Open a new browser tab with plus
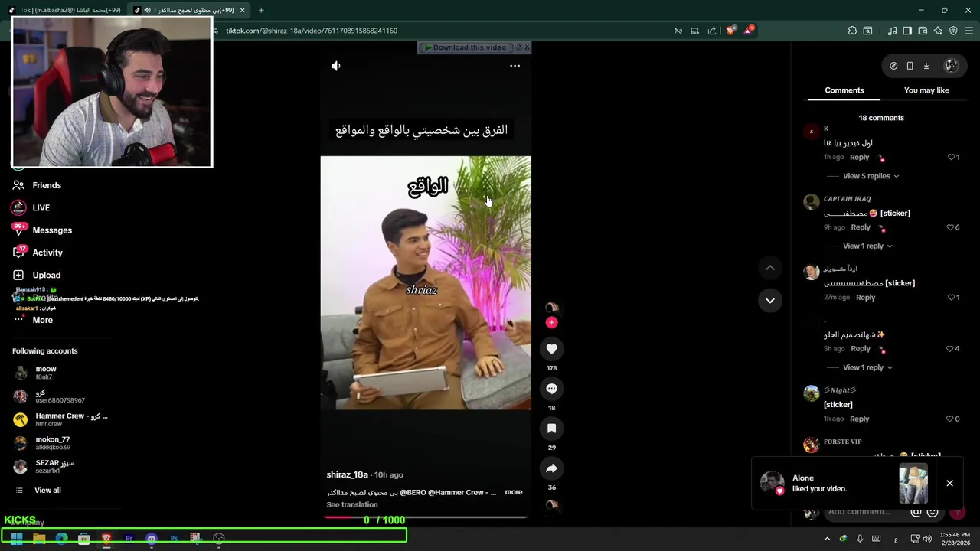This screenshot has height=551, width=980. pyautogui.click(x=261, y=10)
